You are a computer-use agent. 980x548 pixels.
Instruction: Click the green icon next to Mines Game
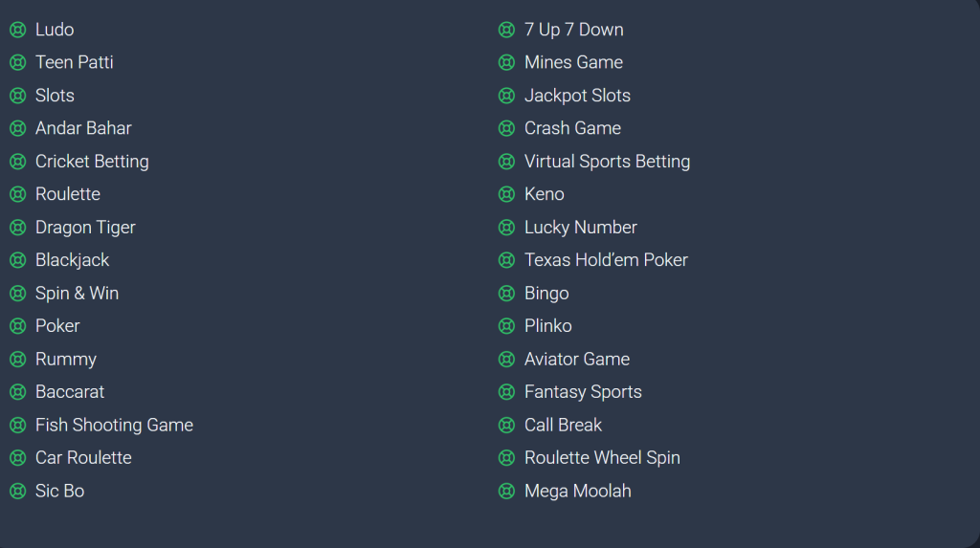pos(506,63)
